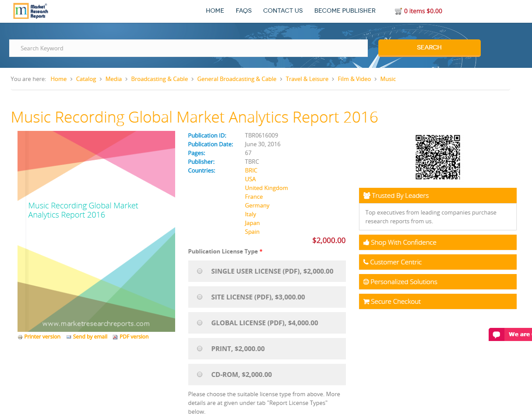Click the page title Music Recording Global Market
The image size is (532, 415).
click(x=194, y=117)
